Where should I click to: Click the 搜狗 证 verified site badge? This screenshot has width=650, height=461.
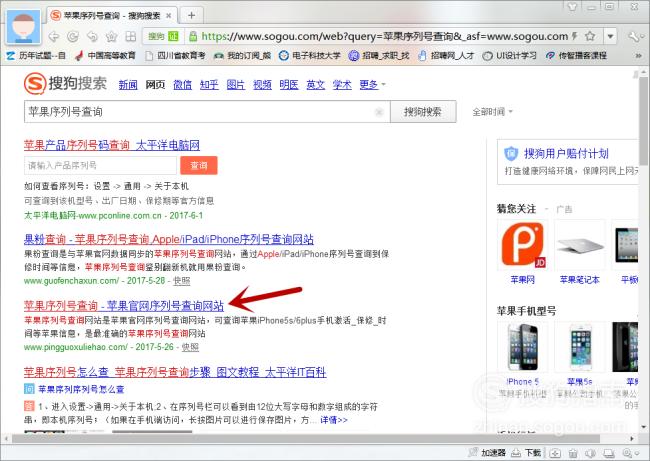[163, 36]
